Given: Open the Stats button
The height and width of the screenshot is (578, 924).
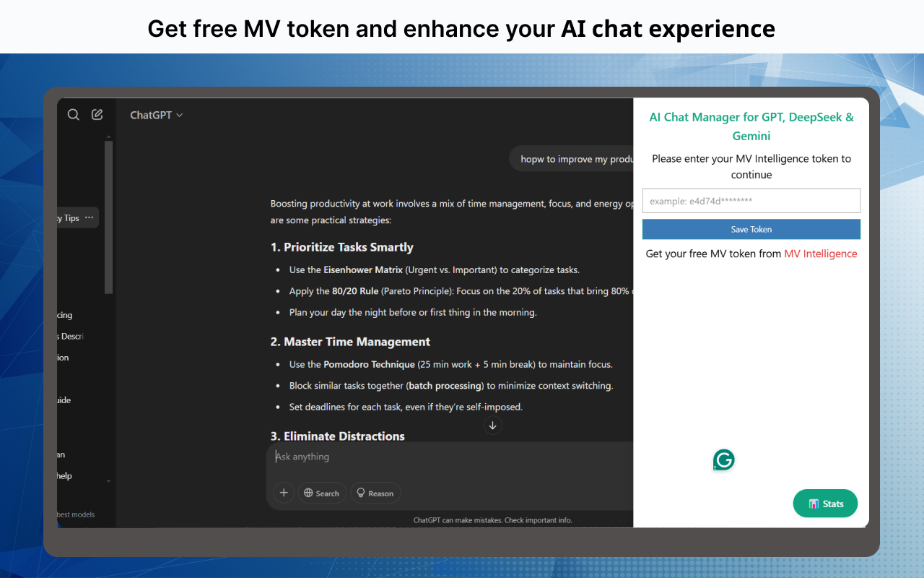Looking at the screenshot, I should coord(825,504).
